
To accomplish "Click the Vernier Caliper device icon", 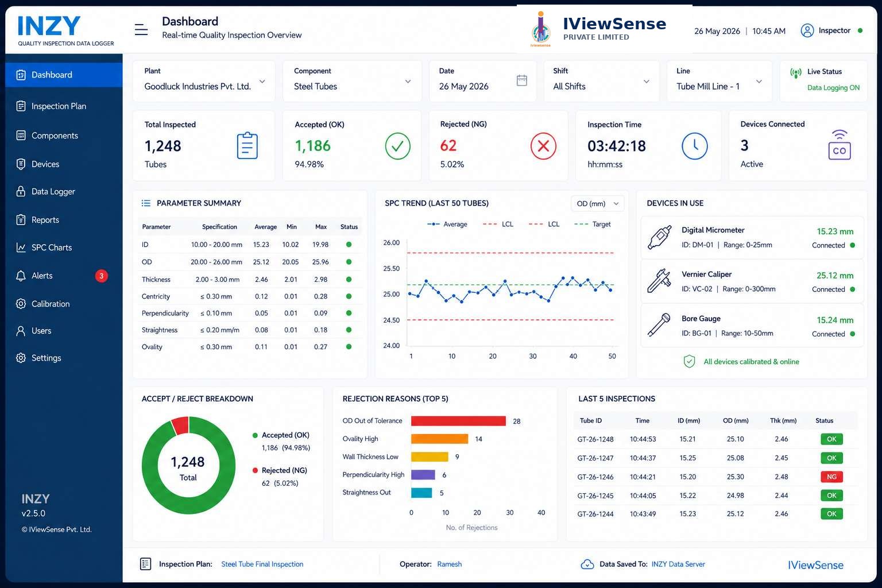I will [659, 281].
